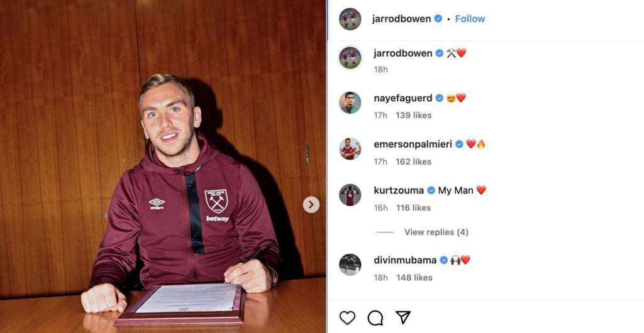
Task: Open jarrodbowen header profile picture
Action: 350,19
